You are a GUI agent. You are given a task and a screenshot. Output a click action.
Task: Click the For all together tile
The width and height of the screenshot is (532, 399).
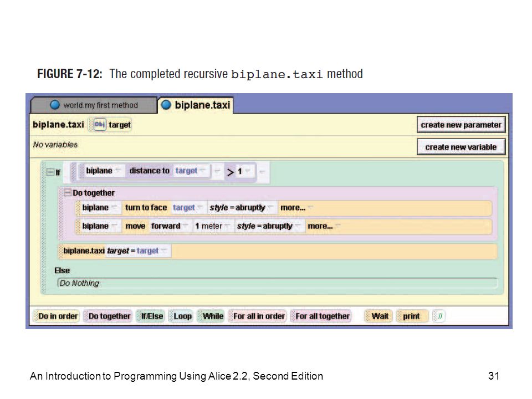(x=321, y=316)
